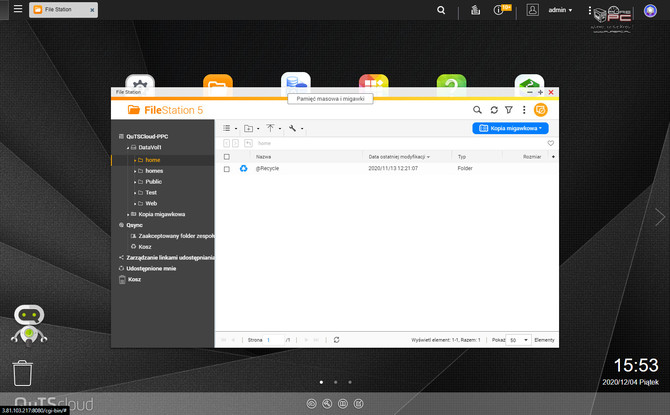Search files using File Station magnifier icon
The height and width of the screenshot is (415, 670).
point(477,110)
